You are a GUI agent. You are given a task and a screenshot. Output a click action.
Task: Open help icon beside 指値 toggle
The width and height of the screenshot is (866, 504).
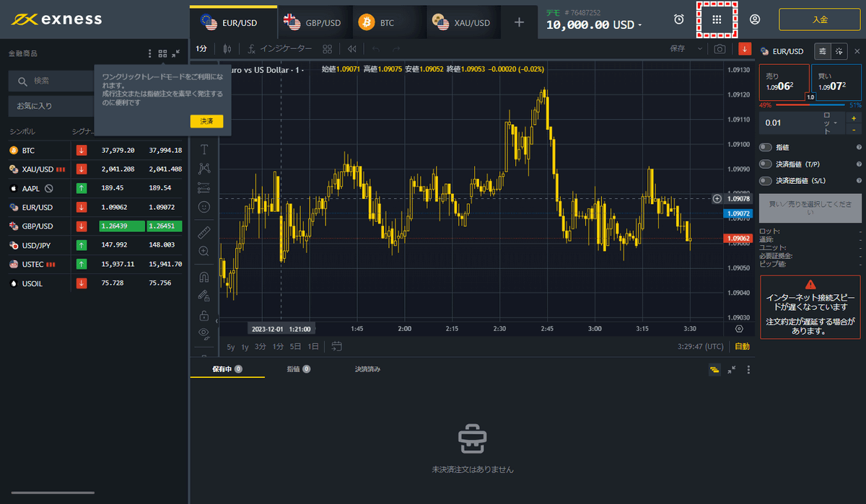click(859, 147)
